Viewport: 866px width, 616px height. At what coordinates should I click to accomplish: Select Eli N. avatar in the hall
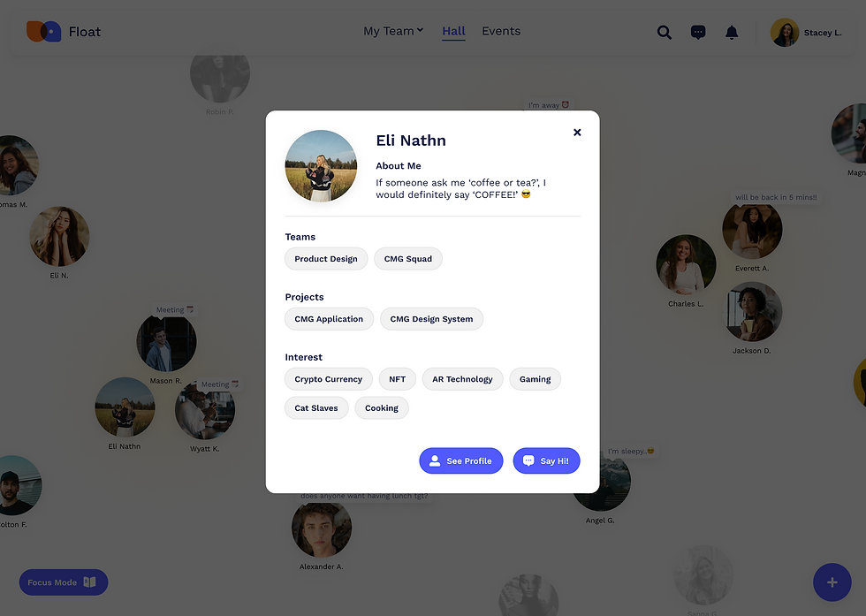click(59, 237)
